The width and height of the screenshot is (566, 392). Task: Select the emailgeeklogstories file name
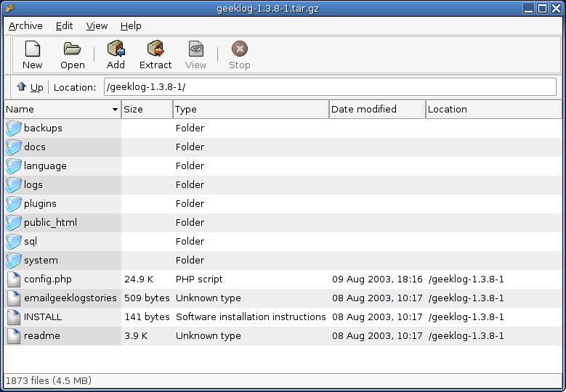pos(70,298)
